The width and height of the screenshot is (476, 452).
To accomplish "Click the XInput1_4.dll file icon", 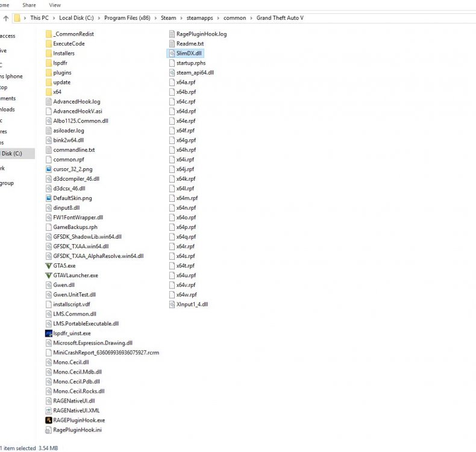I will coord(172,304).
